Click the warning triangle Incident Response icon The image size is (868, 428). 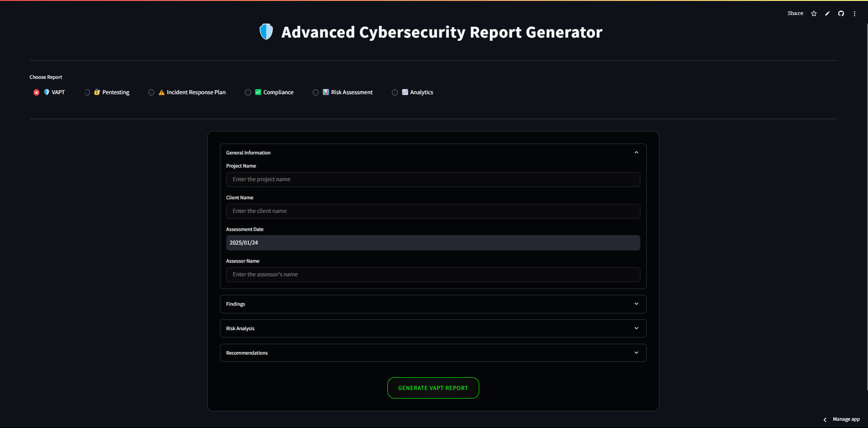pyautogui.click(x=162, y=92)
